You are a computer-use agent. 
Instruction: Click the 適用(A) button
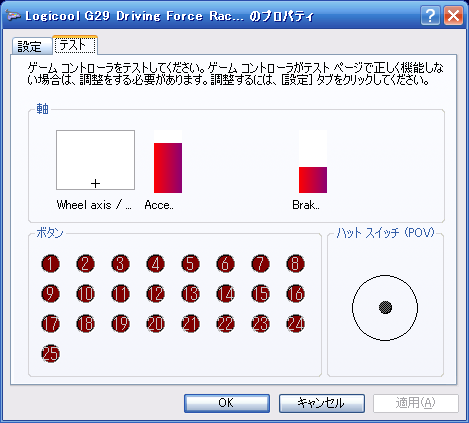(416, 403)
